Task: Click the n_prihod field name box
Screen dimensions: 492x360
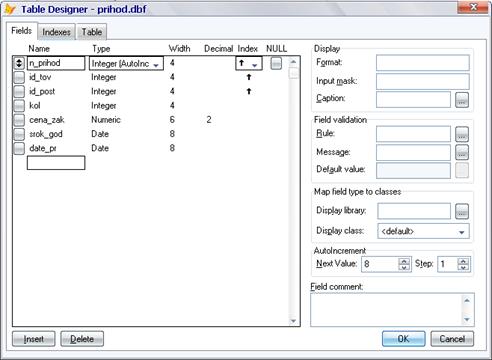Action: tap(56, 63)
